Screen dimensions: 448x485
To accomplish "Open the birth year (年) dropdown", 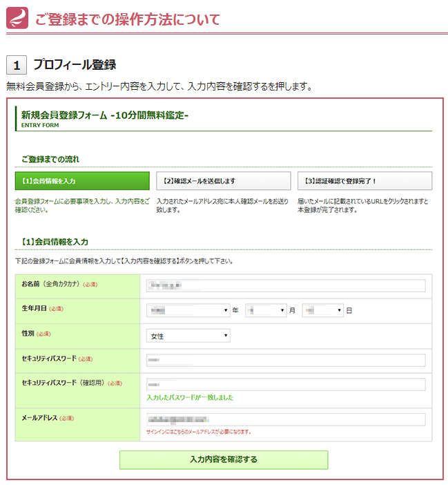I will coord(188,311).
